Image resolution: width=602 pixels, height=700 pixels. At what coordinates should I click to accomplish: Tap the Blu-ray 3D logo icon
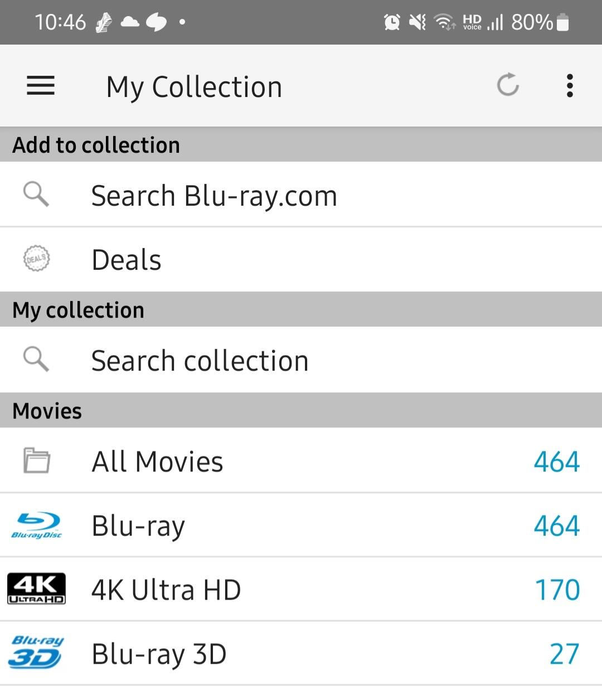coord(36,653)
